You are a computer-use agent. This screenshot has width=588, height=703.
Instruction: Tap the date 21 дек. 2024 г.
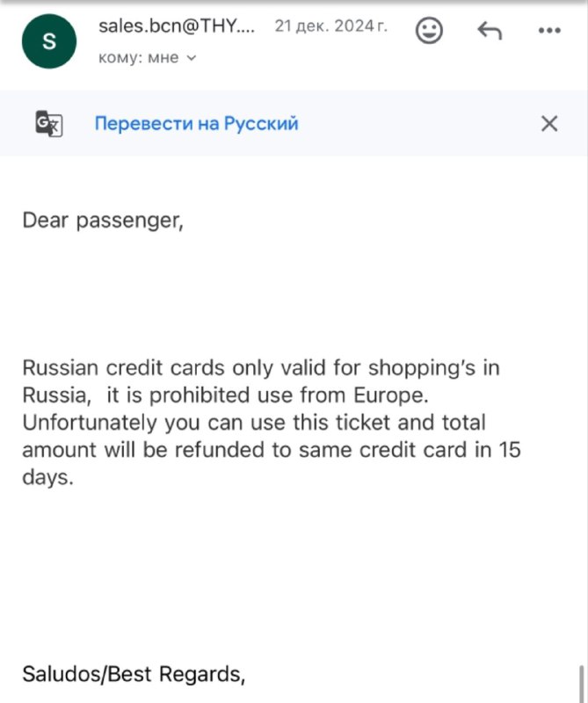tap(331, 26)
